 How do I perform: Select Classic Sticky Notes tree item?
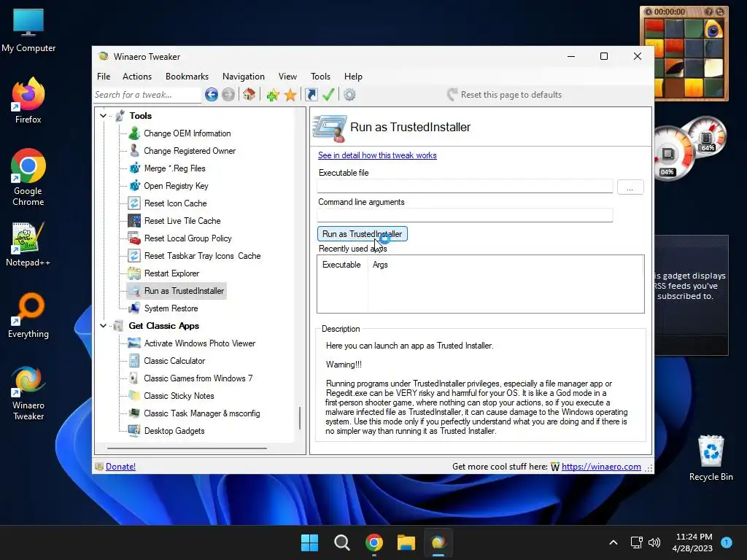pyautogui.click(x=179, y=396)
